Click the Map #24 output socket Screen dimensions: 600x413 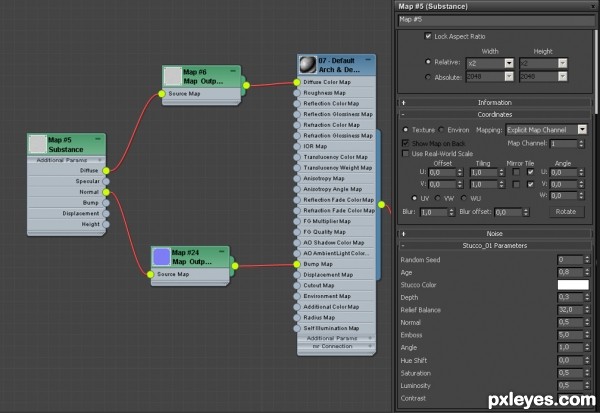(235, 266)
